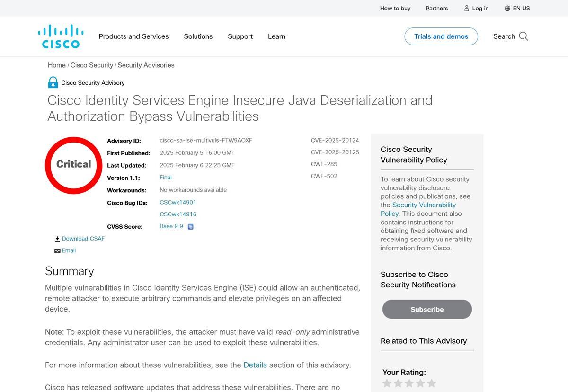Screen dimensions: 568x392
Task: Open bug ID CSCwk14916
Action: [x=178, y=214]
